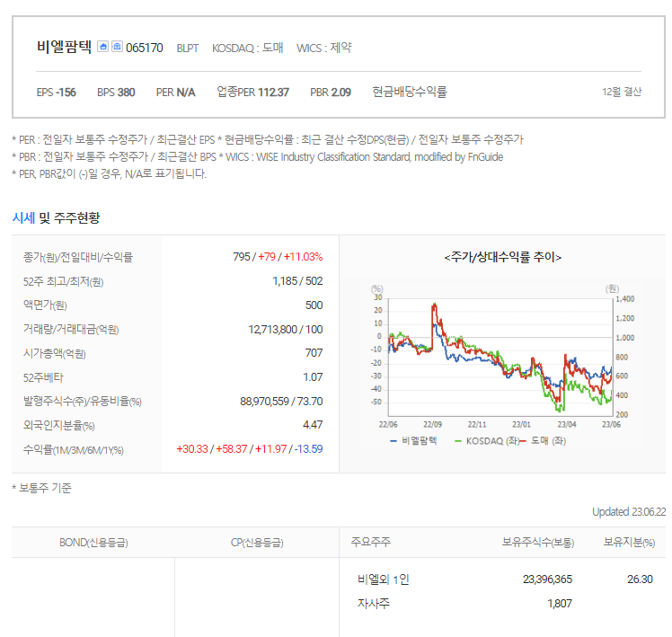
Task: Click the 주요주주 column header
Action: (x=371, y=542)
